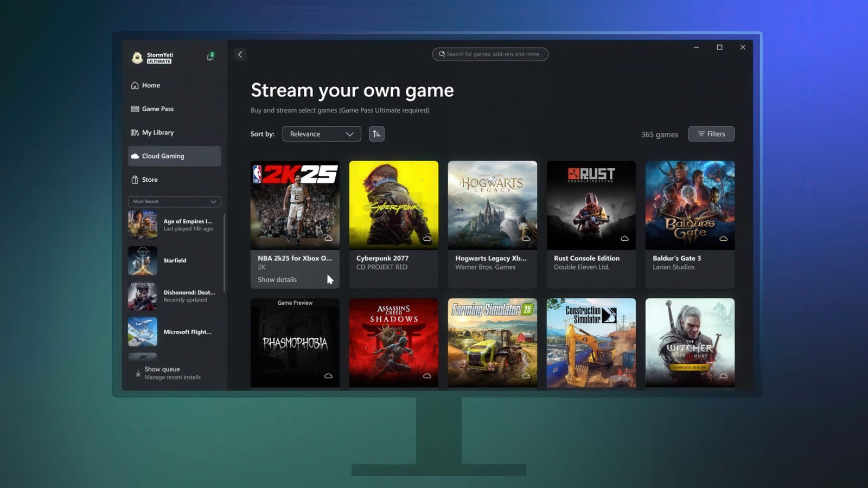Select Game Pass from the sidebar

pyautogui.click(x=157, y=108)
